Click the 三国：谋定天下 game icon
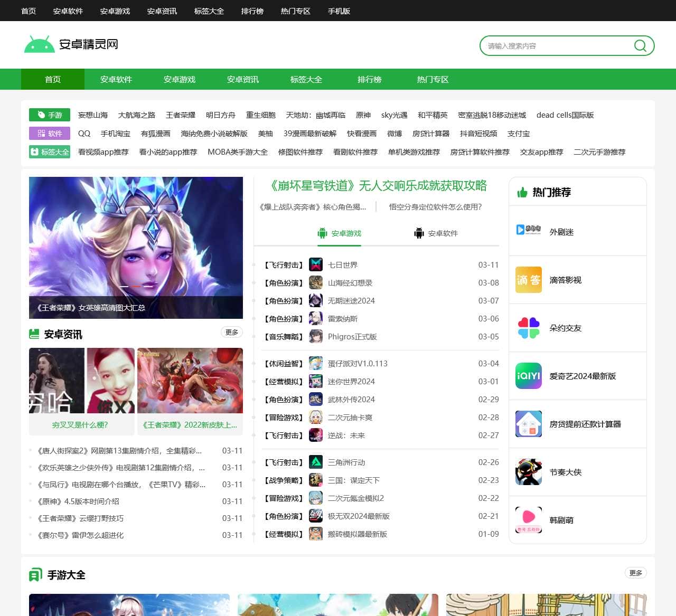This screenshot has height=616, width=676. 316,480
